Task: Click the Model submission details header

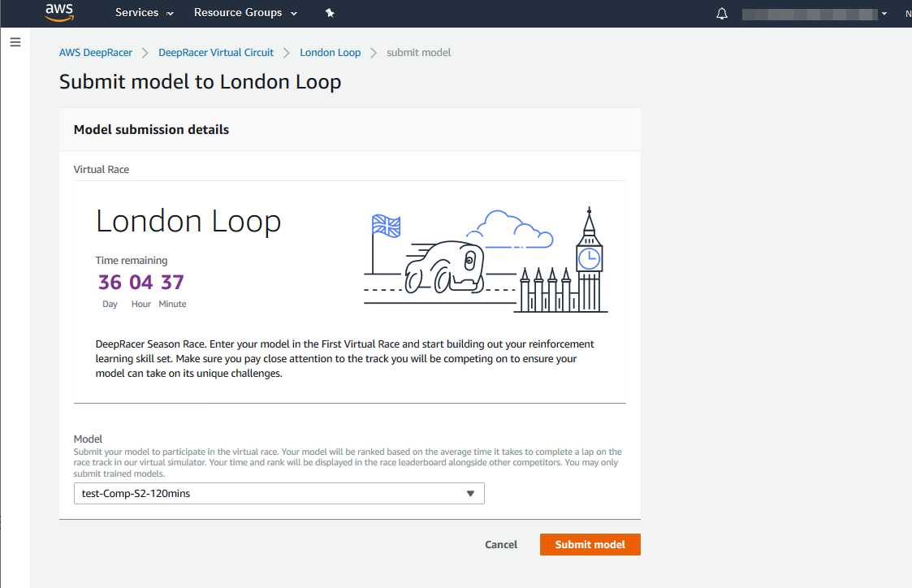Action: (151, 130)
